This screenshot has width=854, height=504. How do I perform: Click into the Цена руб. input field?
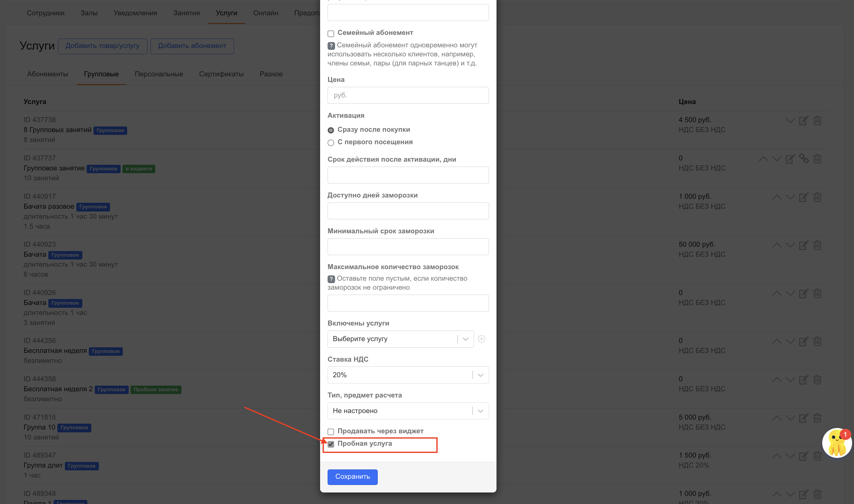pyautogui.click(x=408, y=95)
